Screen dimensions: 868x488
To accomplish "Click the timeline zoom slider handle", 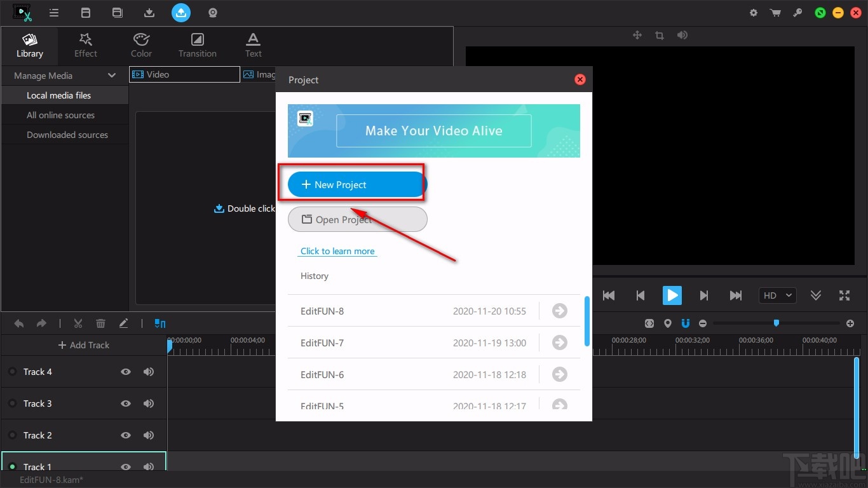I will (x=776, y=323).
